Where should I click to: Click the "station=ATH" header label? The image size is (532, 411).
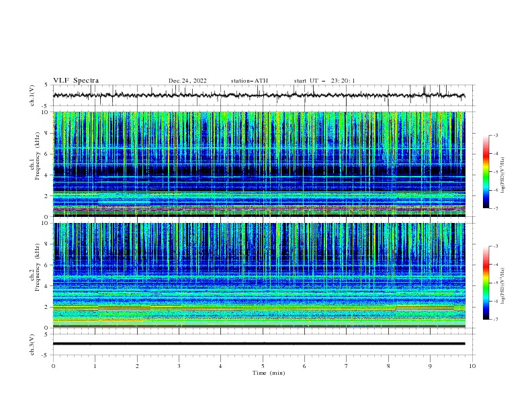click(x=249, y=81)
